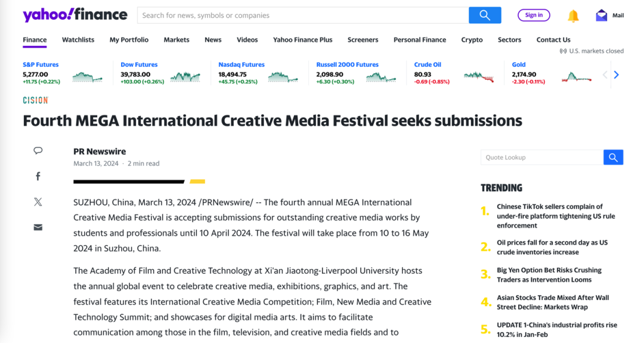Click the Quote Lookup input field
644x343 pixels.
click(x=541, y=157)
